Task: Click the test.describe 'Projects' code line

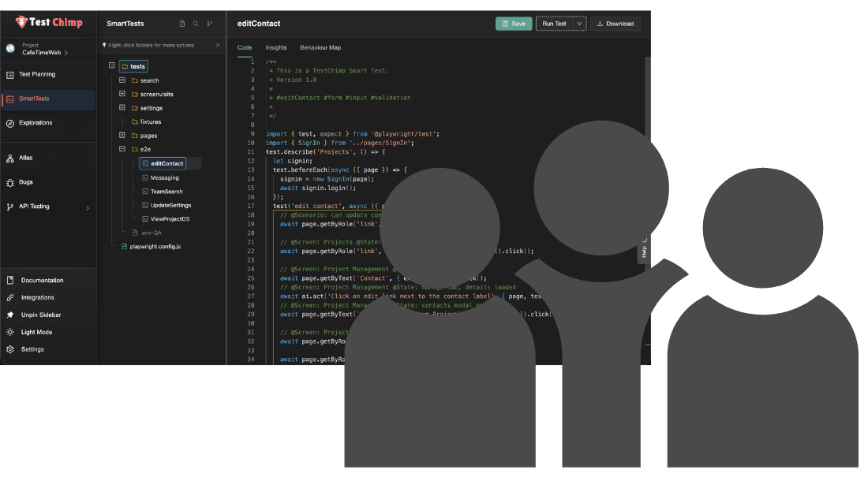Action: point(325,151)
